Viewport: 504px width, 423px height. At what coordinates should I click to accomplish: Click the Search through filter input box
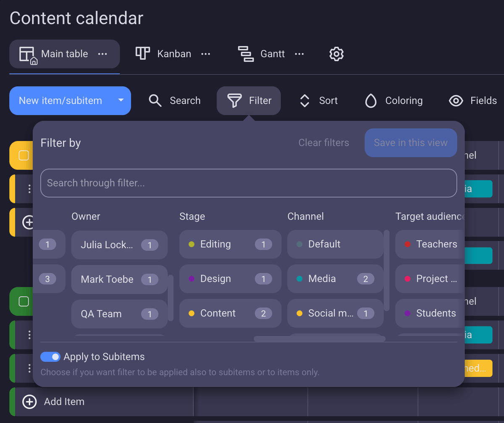pos(249,183)
